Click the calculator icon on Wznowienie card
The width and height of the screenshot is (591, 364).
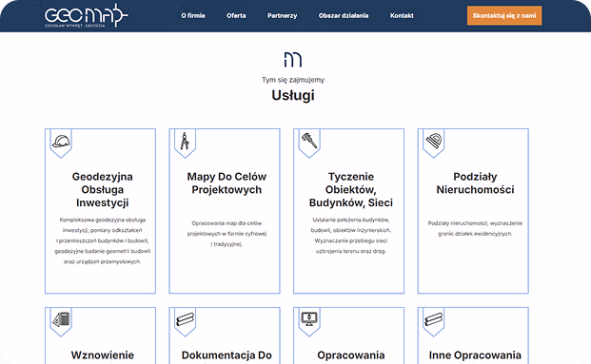click(61, 319)
